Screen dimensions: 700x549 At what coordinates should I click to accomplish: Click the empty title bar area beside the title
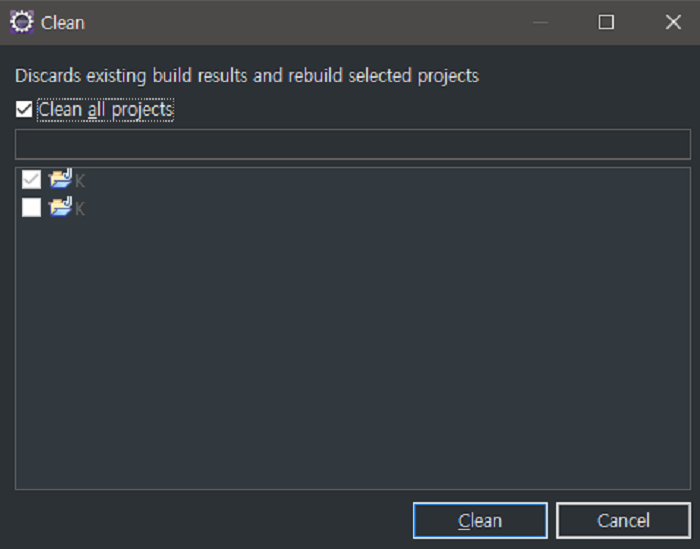click(x=300, y=22)
